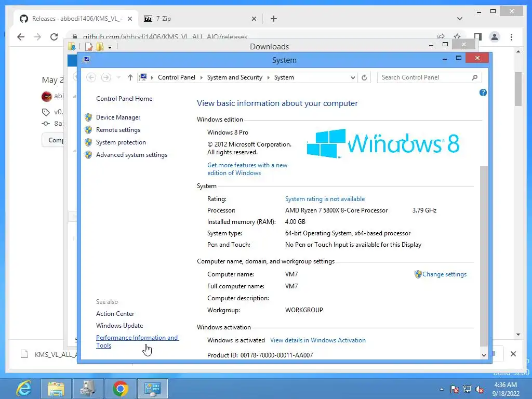This screenshot has height=399, width=532.
Task: Click the Device Manager shield icon
Action: (x=88, y=117)
